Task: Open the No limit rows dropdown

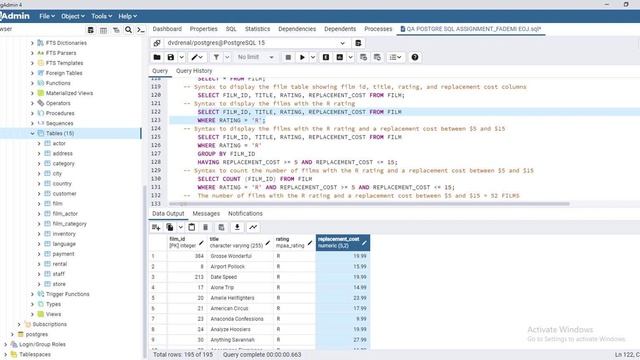Action: point(256,57)
